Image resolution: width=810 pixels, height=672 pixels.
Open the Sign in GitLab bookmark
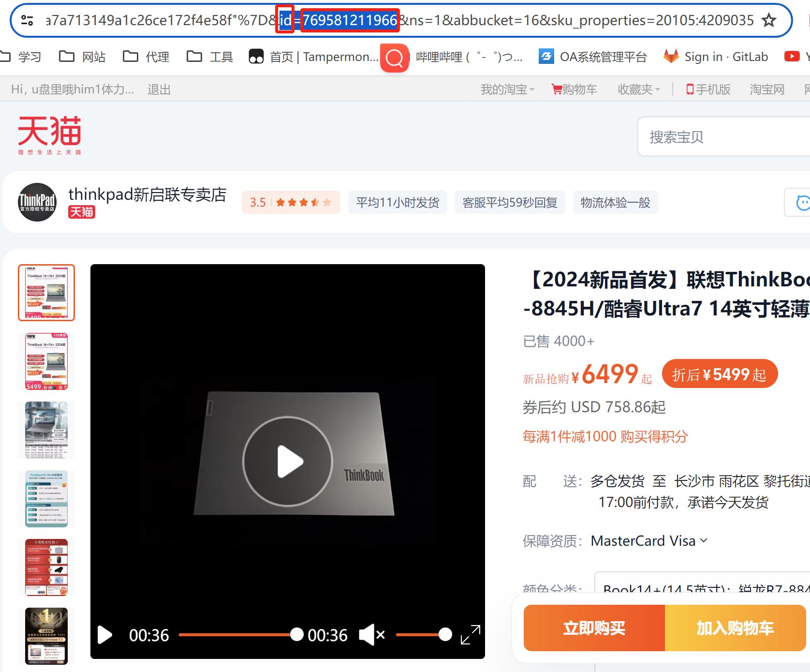[716, 57]
